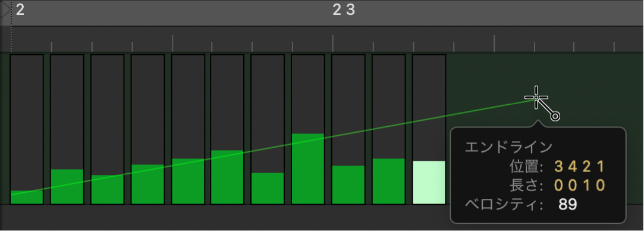Click the fifth velocity bar
The height and width of the screenshot is (231, 644).
click(188, 181)
